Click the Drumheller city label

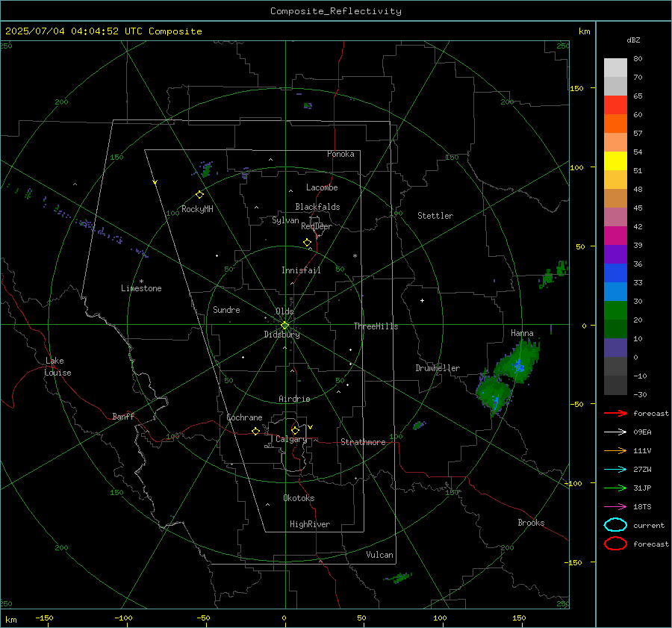click(x=438, y=368)
